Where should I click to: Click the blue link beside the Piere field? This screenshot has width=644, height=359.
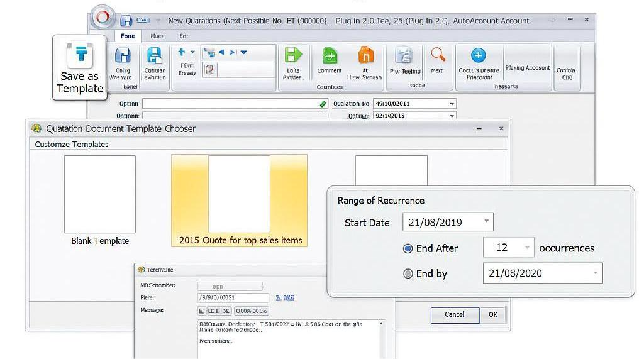[x=285, y=297]
